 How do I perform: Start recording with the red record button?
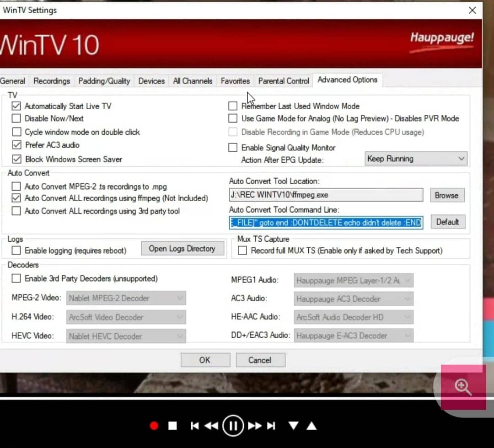point(154,426)
